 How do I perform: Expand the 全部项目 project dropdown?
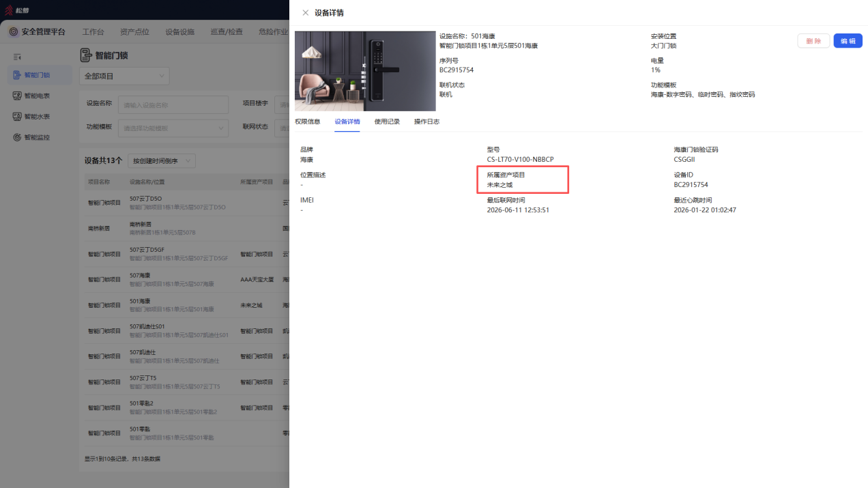124,76
